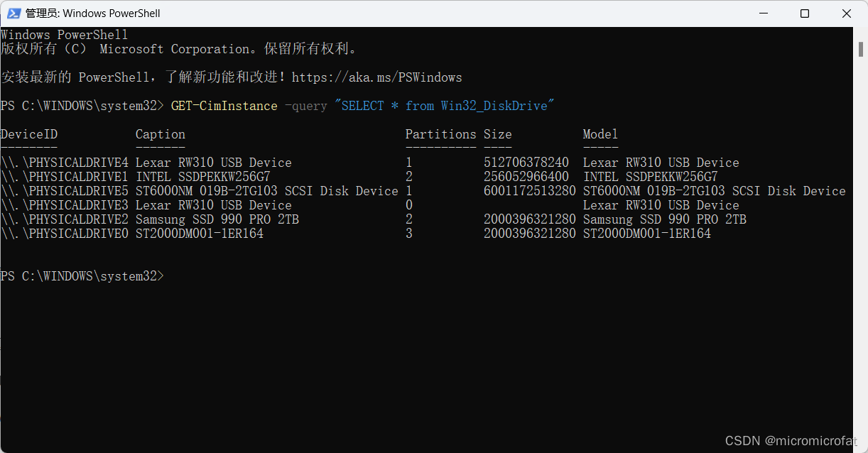Image resolution: width=868 pixels, height=453 pixels.
Task: Click the 管理员: Windows PowerShell title text
Action: pyautogui.click(x=92, y=13)
